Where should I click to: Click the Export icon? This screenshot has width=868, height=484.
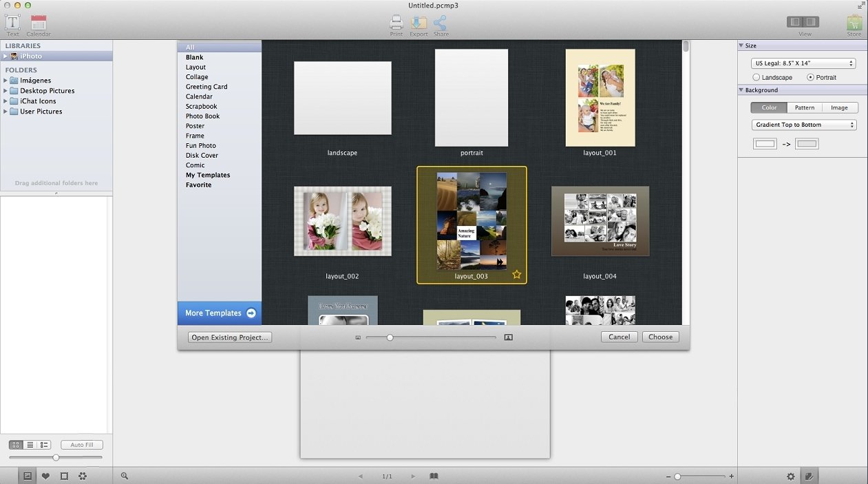[x=418, y=23]
